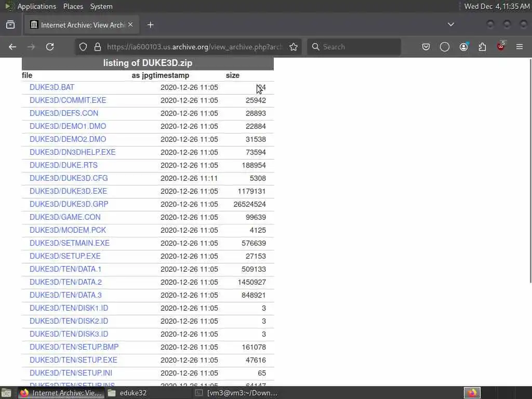Open the DUKE3D/MODEM.PCK link
The image size is (532, 399).
click(x=68, y=230)
